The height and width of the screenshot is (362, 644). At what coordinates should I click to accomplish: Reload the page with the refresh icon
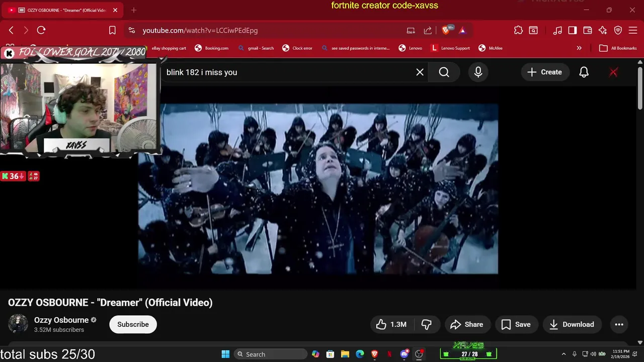[41, 30]
